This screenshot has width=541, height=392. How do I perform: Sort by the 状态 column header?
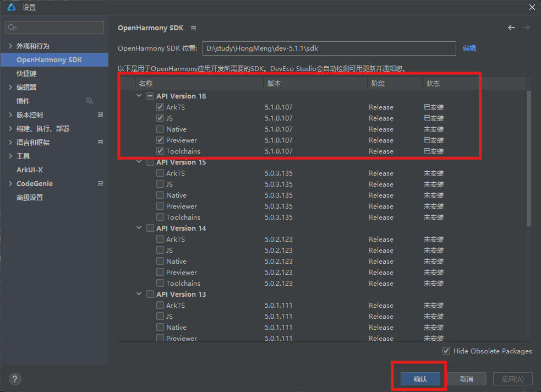[474, 84]
